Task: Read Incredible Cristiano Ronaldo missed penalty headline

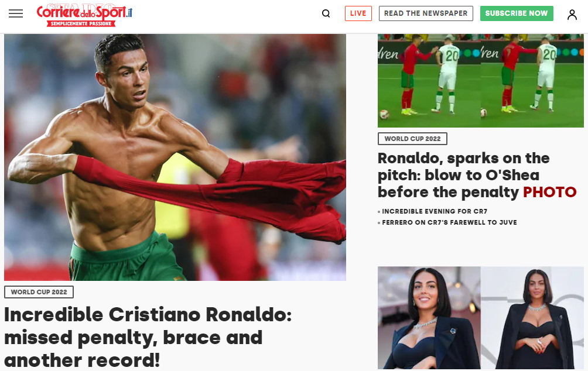Action: click(x=148, y=337)
